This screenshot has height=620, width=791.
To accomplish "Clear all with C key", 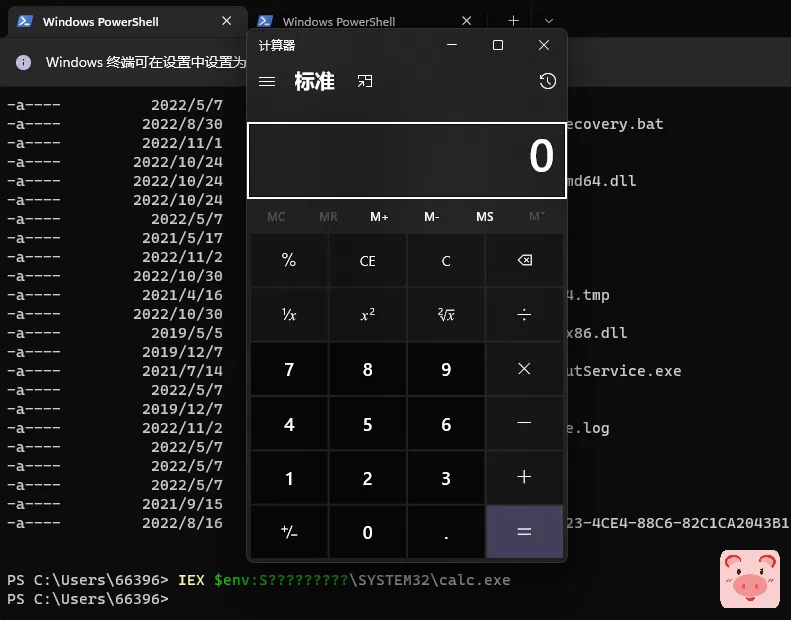I will 446,260.
